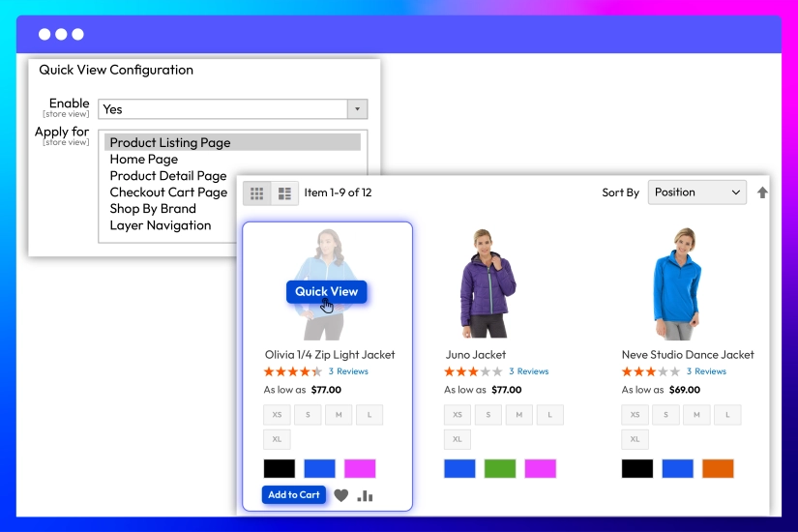Open the Juno Jacket product image
This screenshot has width=798, height=532.
pos(488,283)
